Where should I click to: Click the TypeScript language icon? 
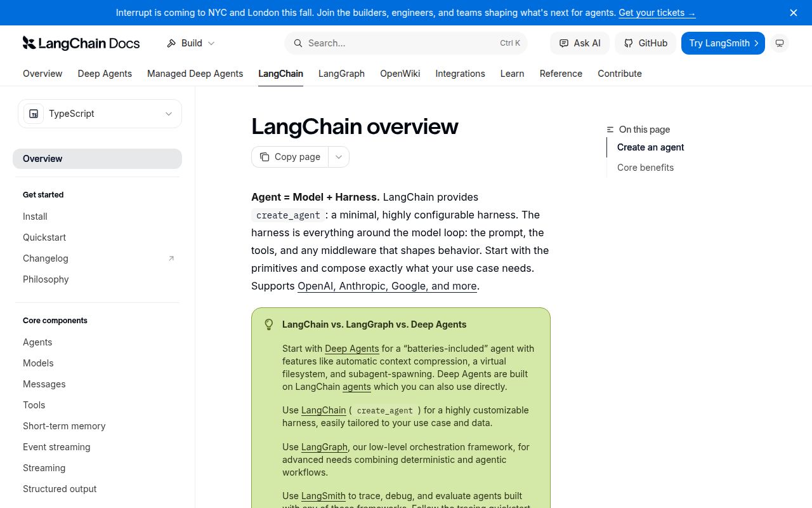(x=34, y=114)
